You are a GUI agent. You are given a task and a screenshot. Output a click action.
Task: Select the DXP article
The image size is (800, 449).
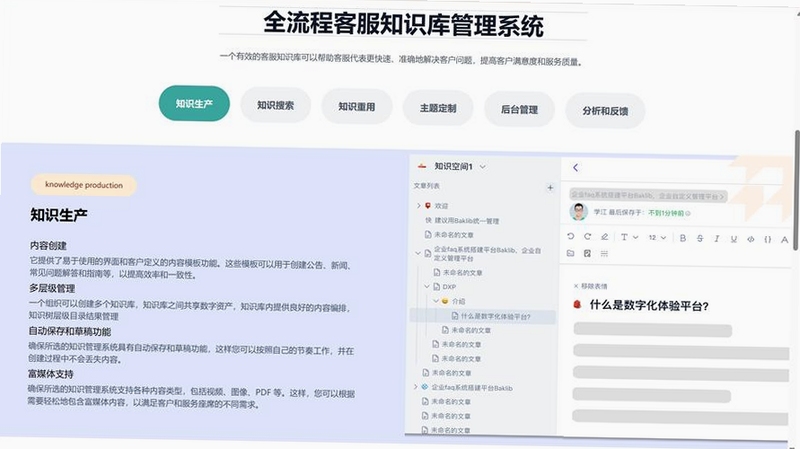click(x=449, y=287)
